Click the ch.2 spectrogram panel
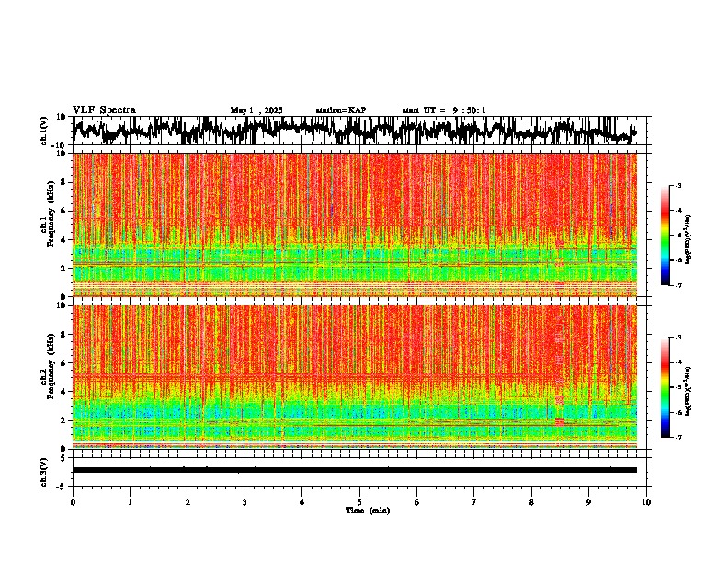This screenshot has height=563, width=728. tap(355, 377)
